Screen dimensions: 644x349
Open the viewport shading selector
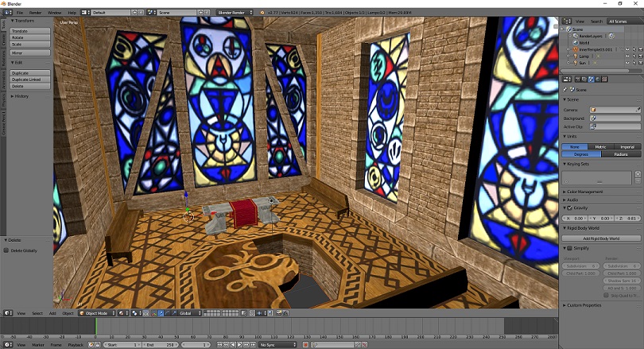tap(123, 313)
